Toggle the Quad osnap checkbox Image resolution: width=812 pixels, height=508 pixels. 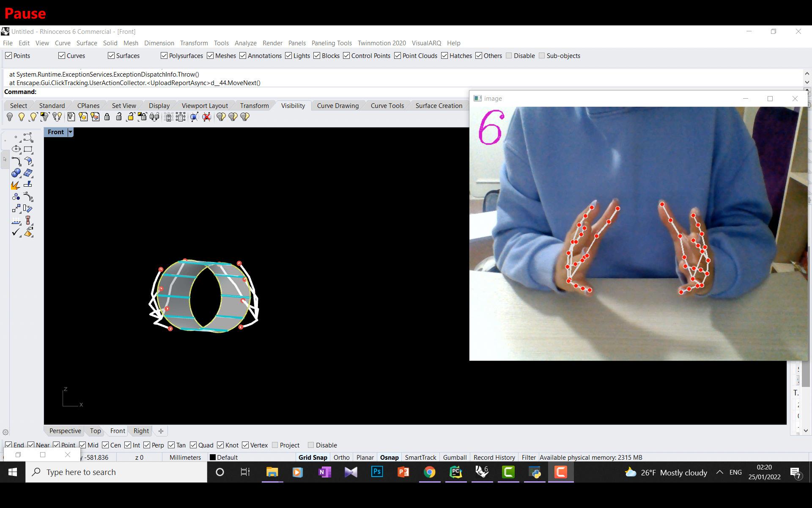click(194, 445)
